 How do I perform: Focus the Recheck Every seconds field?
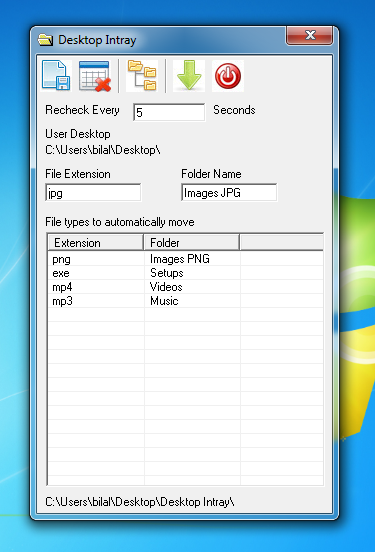click(x=169, y=112)
